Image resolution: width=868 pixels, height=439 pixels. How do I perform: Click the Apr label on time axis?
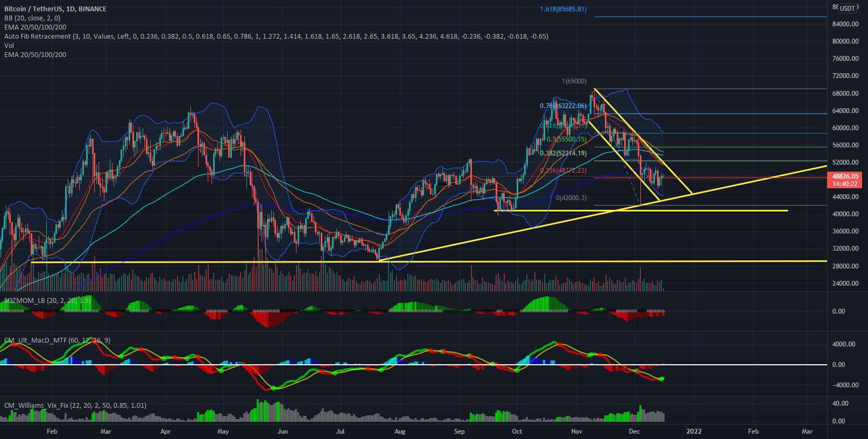click(x=165, y=431)
